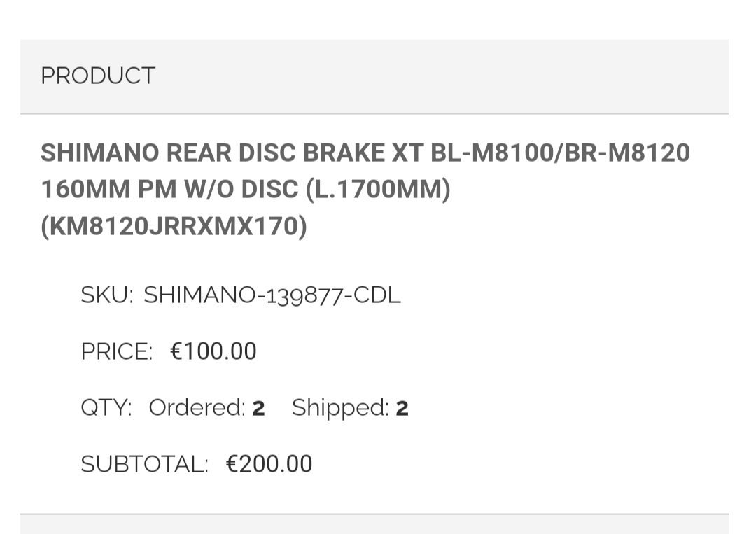Click the Ordered label
Screen dimensions: 756x534
(197, 407)
